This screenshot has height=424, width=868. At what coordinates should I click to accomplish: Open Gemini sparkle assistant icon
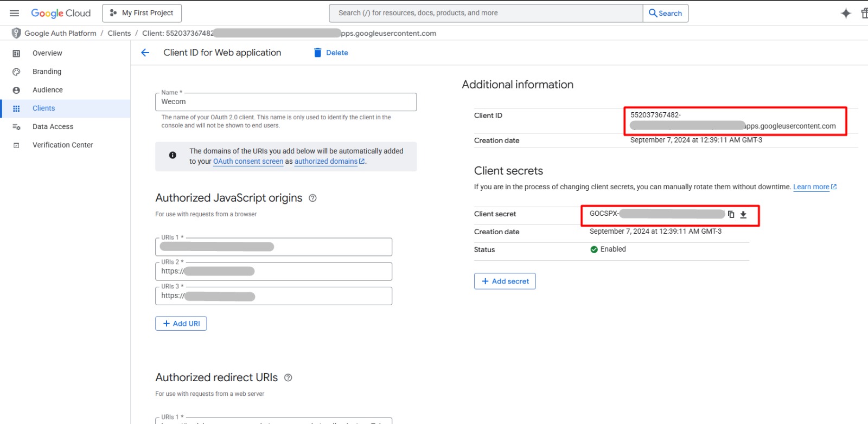(845, 14)
